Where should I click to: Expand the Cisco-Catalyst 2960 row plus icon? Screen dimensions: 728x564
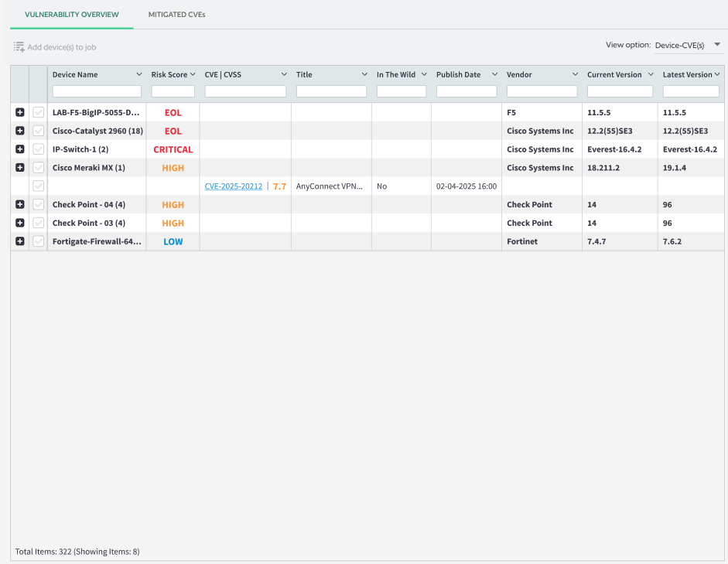pos(20,131)
